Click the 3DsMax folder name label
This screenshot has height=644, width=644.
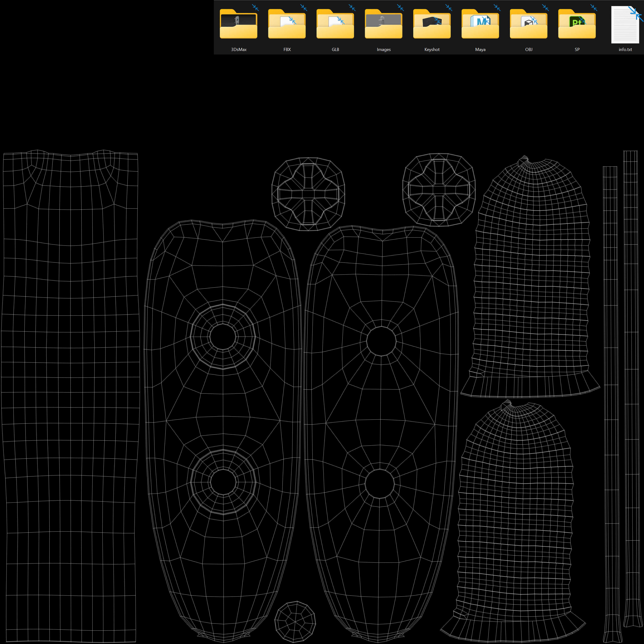(239, 49)
